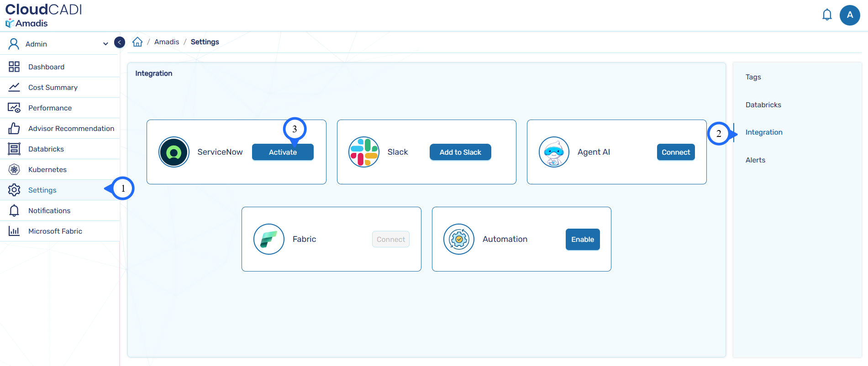Viewport: 868px width, 366px height.
Task: Click the Automation gear icon
Action: click(458, 239)
